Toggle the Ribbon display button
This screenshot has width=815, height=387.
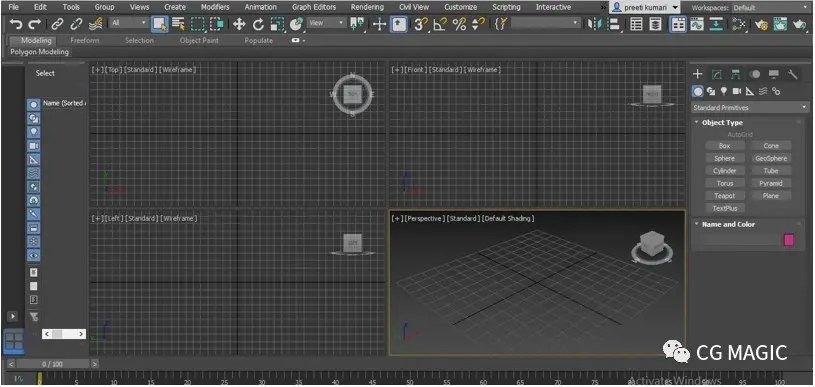pos(678,24)
